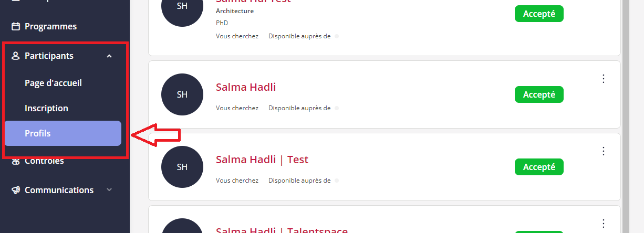Click the Participants person icon

(16, 56)
